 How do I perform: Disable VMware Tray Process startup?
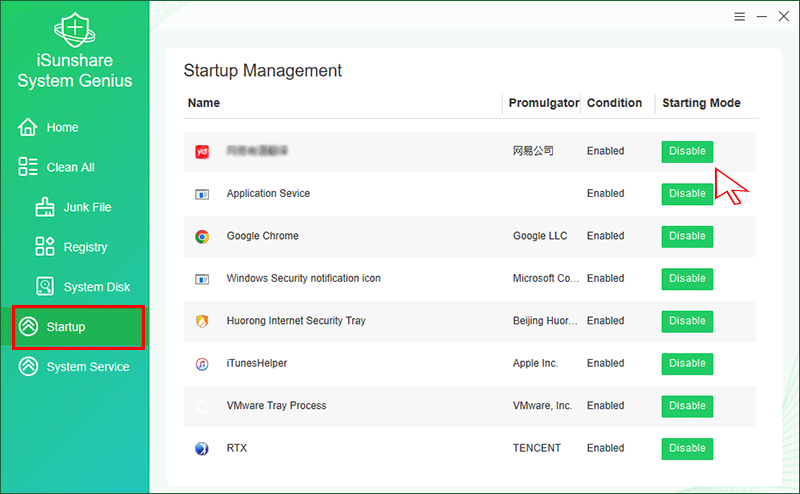tap(687, 406)
